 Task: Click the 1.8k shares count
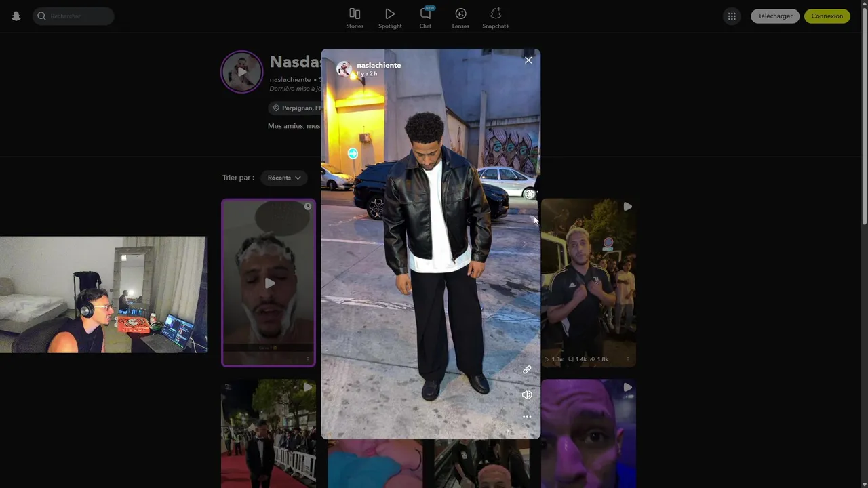tap(599, 359)
